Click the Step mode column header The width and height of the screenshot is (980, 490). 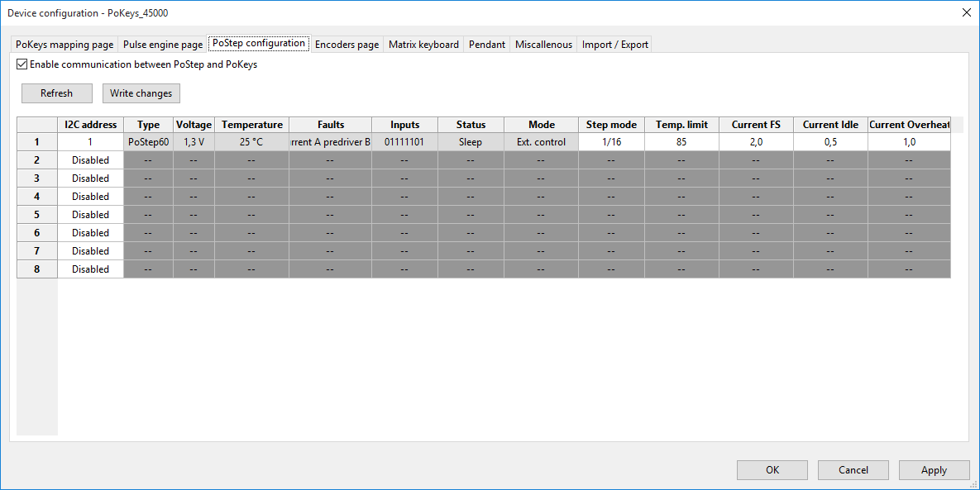[611, 125]
